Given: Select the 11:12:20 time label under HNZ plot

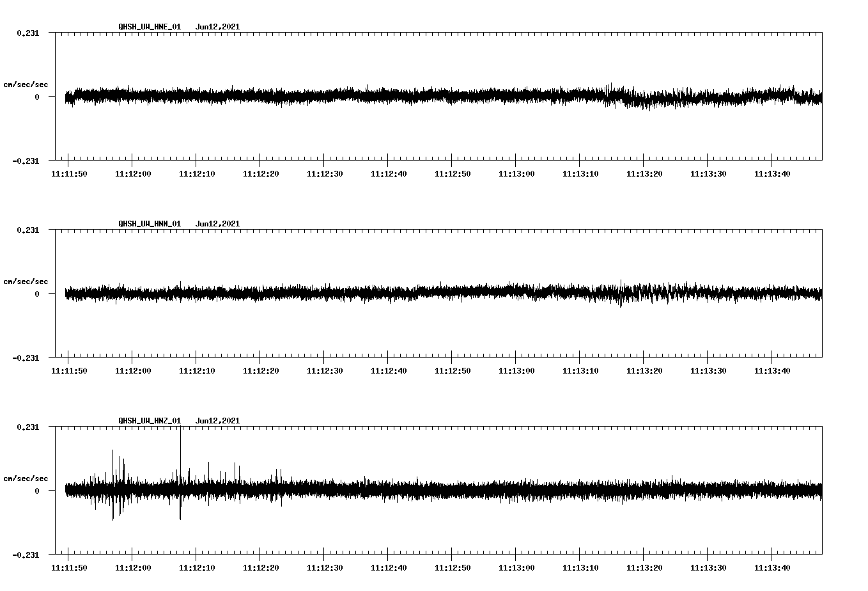Looking at the screenshot, I should click(x=261, y=568).
